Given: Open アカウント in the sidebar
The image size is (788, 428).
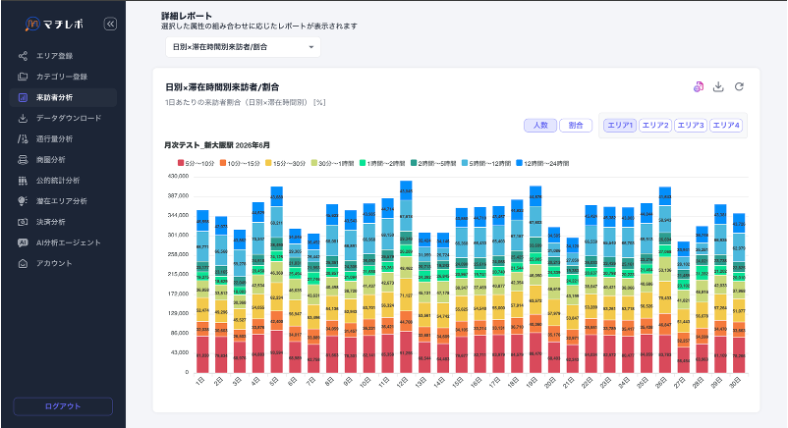Looking at the screenshot, I should 63,263.
